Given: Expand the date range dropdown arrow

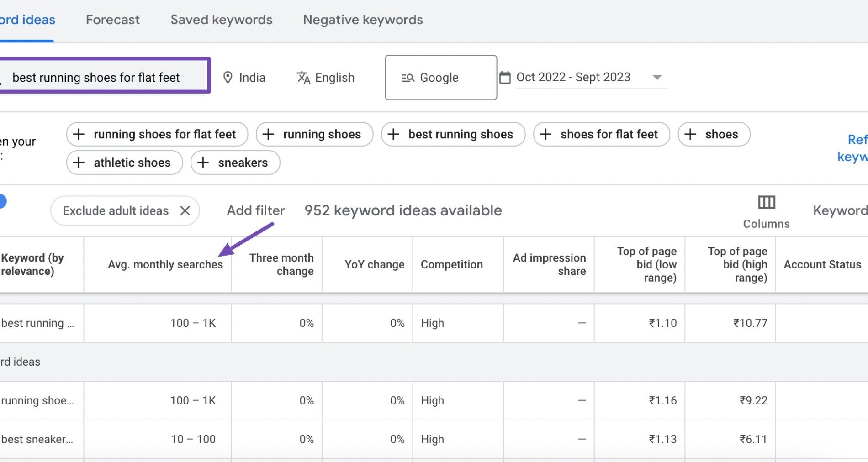Looking at the screenshot, I should click(x=657, y=77).
